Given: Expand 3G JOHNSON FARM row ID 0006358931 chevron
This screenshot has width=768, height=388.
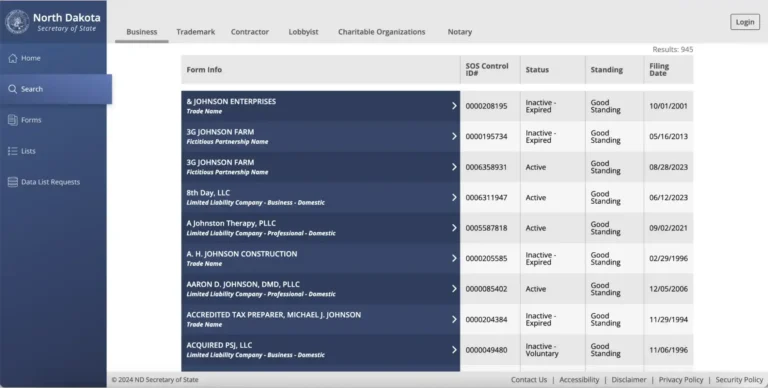Looking at the screenshot, I should point(454,167).
